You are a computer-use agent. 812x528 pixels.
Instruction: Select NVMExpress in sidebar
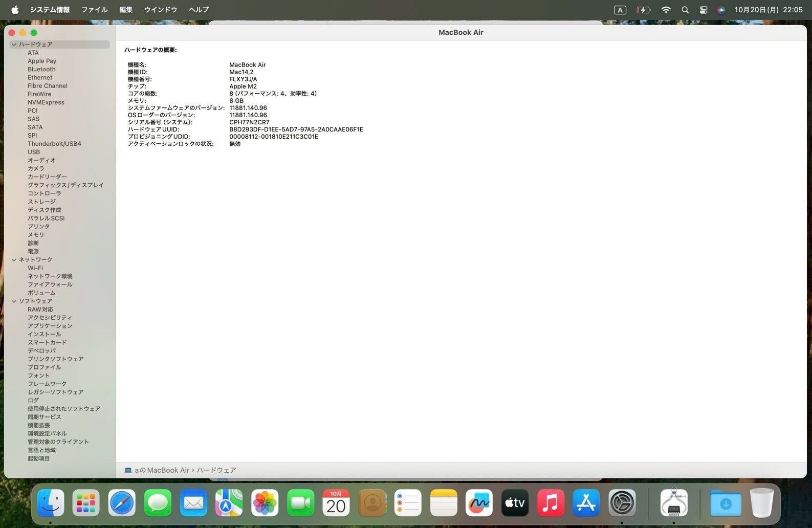pos(46,102)
